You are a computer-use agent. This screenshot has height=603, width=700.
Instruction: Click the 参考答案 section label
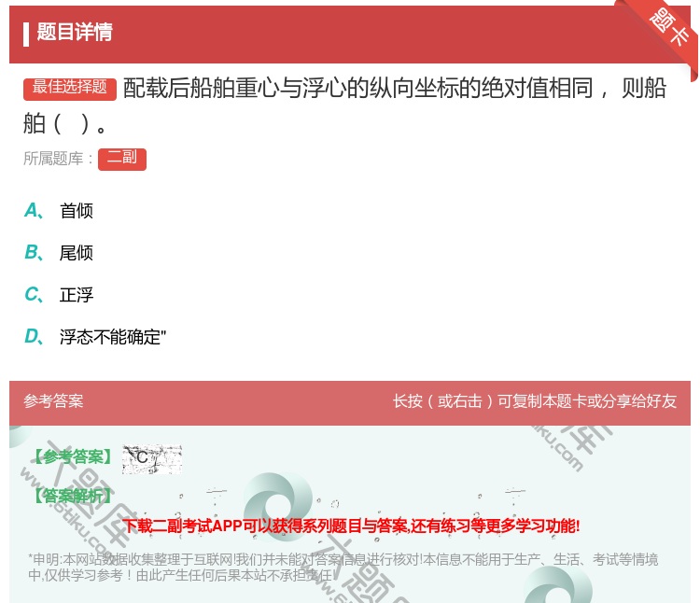(x=53, y=400)
